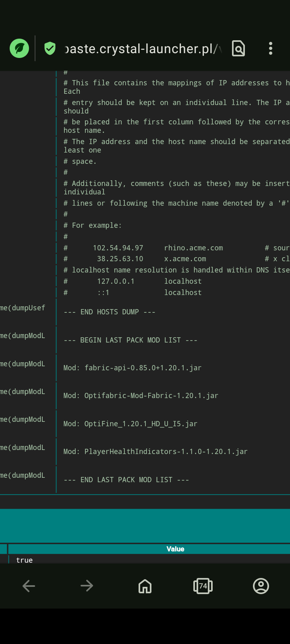This screenshot has height=644, width=290.
Task: Tap the home icon in bottom bar
Action: tap(145, 586)
